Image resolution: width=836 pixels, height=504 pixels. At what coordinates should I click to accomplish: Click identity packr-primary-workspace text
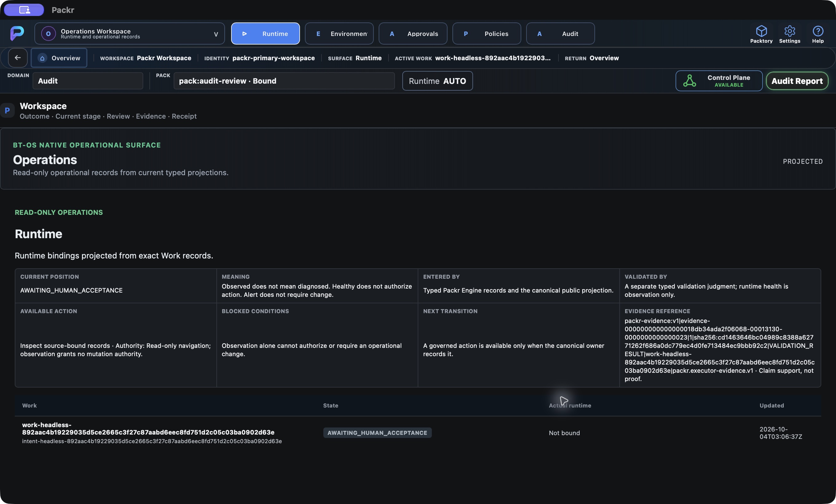coord(274,58)
